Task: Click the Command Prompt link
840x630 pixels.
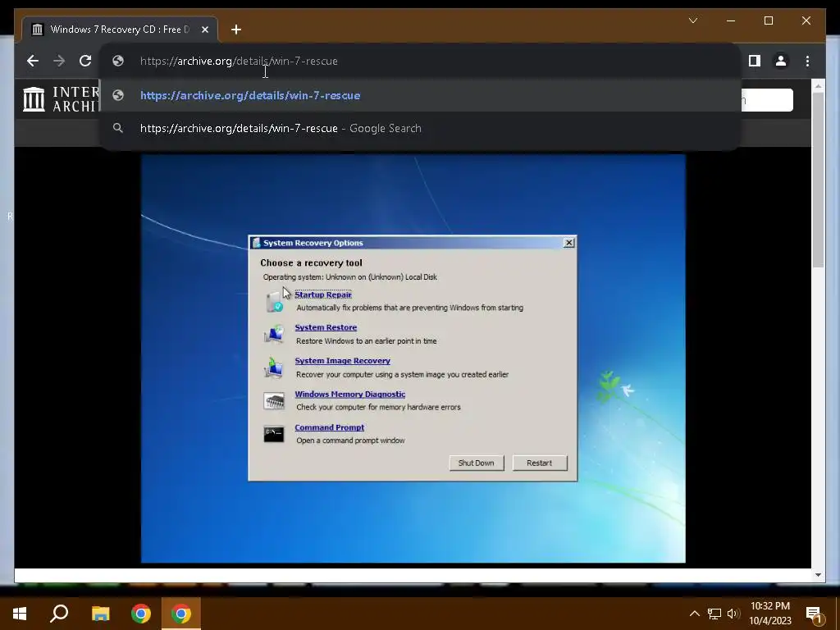Action: 330,427
